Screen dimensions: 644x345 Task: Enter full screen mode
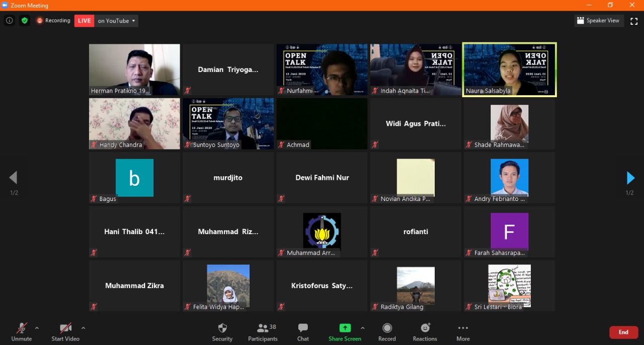point(634,21)
